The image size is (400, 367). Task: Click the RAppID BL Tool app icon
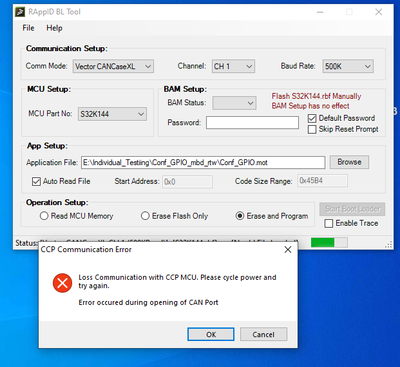(20, 12)
